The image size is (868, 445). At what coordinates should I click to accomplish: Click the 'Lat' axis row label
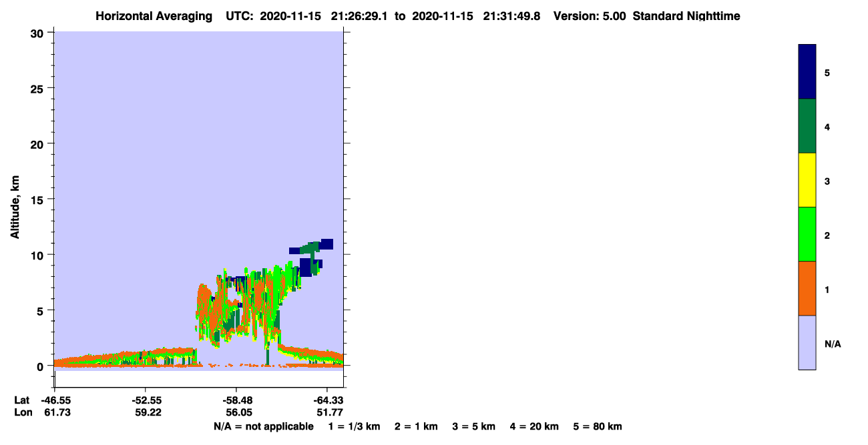(21, 400)
